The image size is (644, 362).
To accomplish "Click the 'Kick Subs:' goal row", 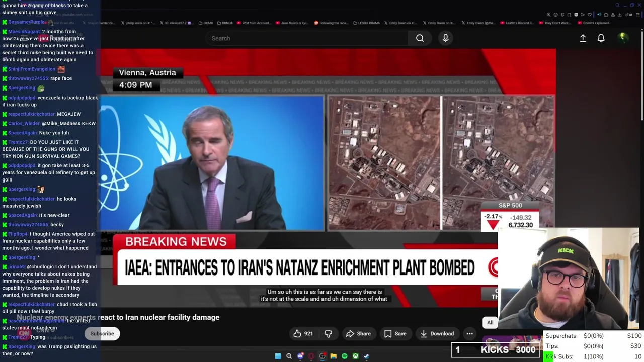I will (594, 356).
